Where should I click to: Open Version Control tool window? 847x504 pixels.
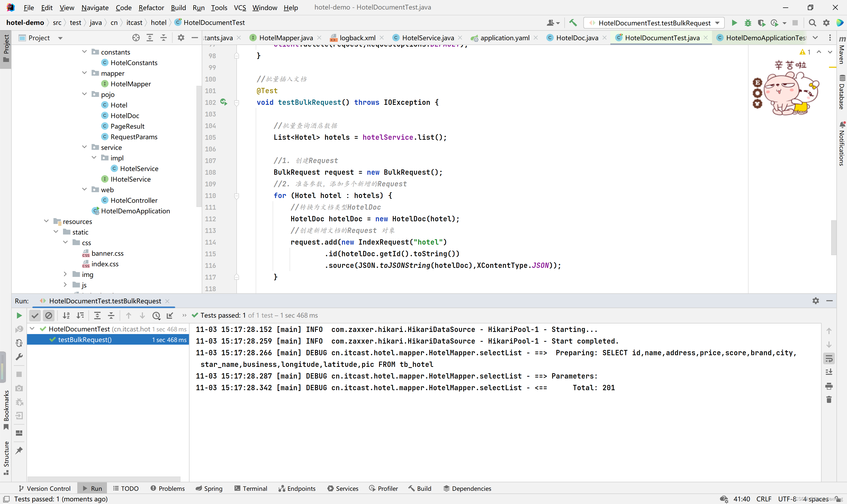[x=44, y=488]
